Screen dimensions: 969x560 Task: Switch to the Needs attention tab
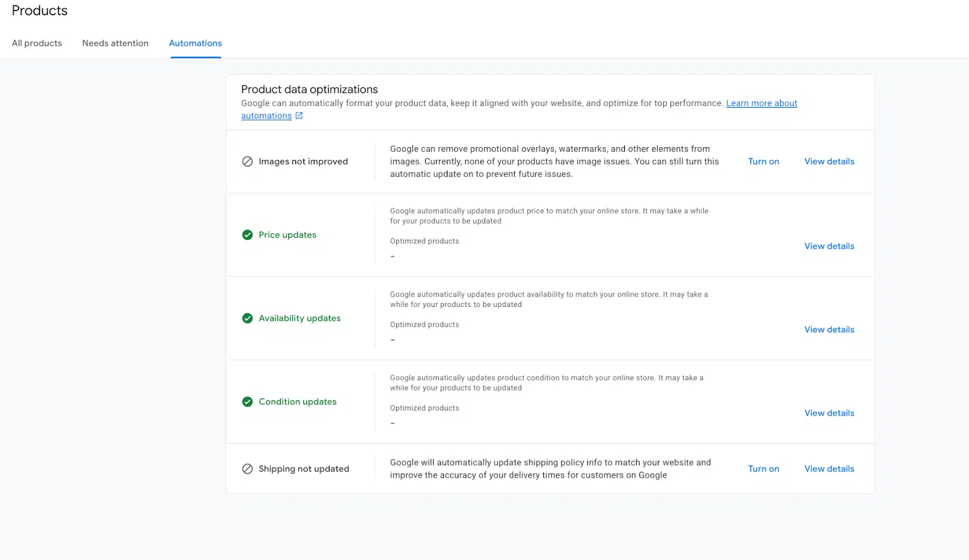(115, 43)
